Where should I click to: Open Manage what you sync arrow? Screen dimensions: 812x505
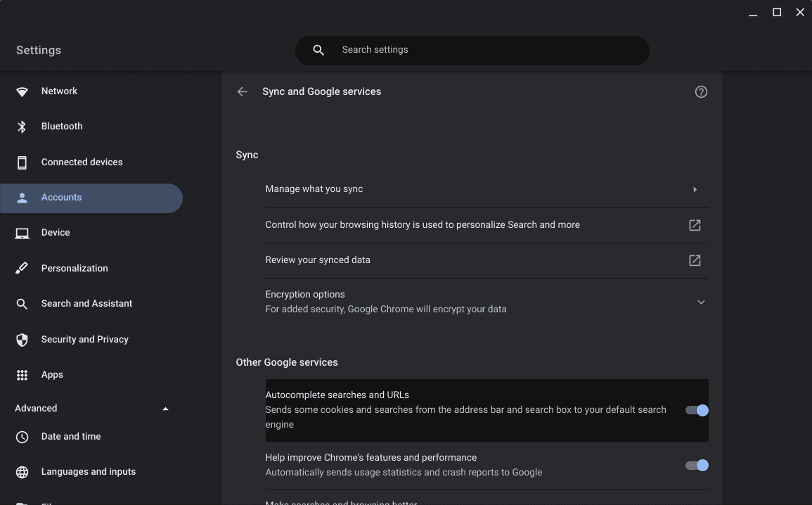(x=695, y=190)
